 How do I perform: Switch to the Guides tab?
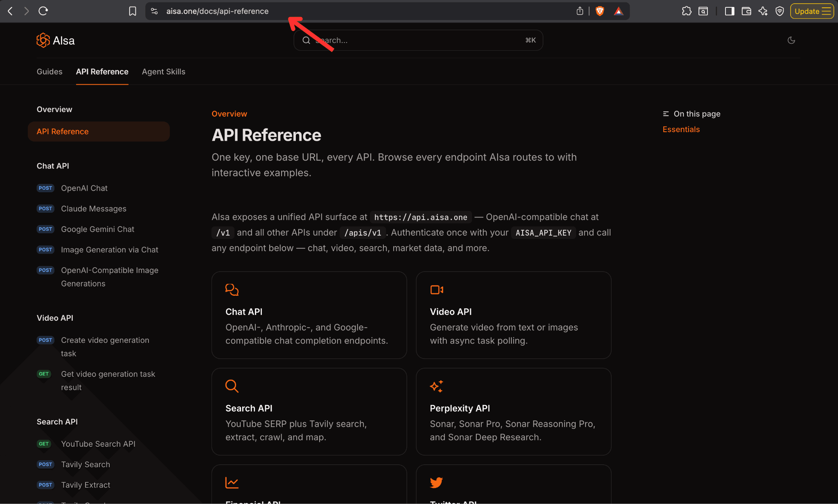(50, 72)
